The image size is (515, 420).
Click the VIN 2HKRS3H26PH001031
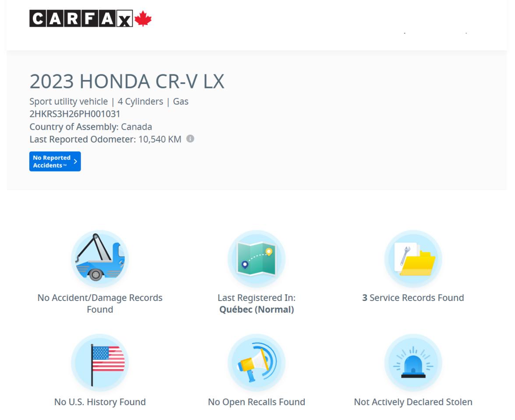75,114
